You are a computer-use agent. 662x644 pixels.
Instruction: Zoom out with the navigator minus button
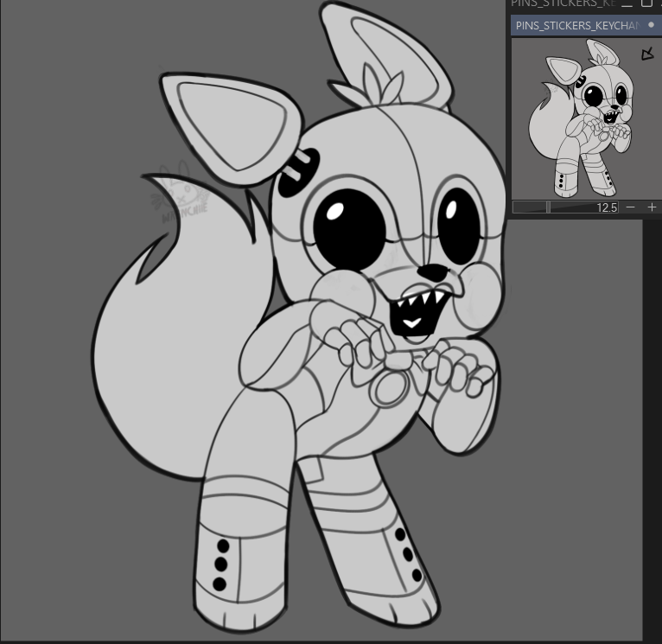tap(630, 207)
